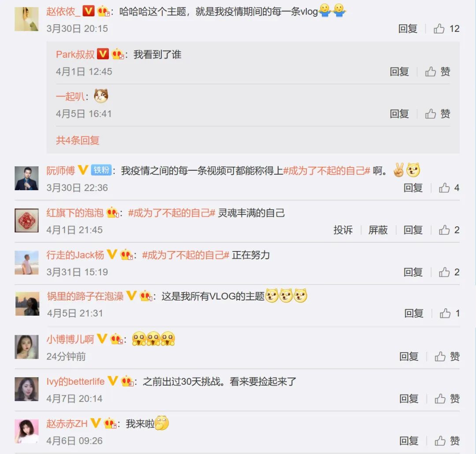
Task: Open 小博博儿啊's avatar thumbnail
Action: pyautogui.click(x=27, y=347)
